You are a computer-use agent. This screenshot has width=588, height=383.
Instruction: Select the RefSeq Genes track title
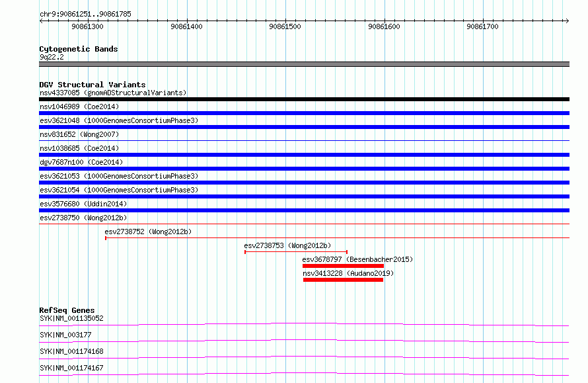pos(67,310)
